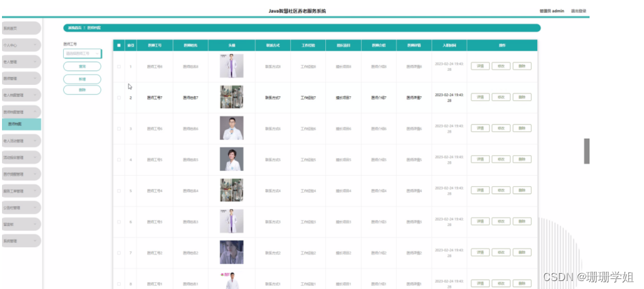The height and width of the screenshot is (289, 644).
Task: Click 删除 for row 1
Action: click(x=522, y=66)
